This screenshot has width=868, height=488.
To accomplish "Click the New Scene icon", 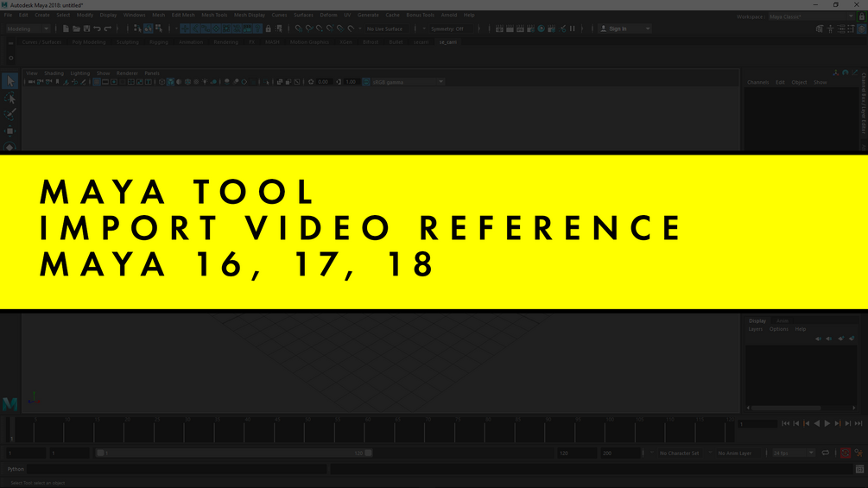I will pos(66,29).
